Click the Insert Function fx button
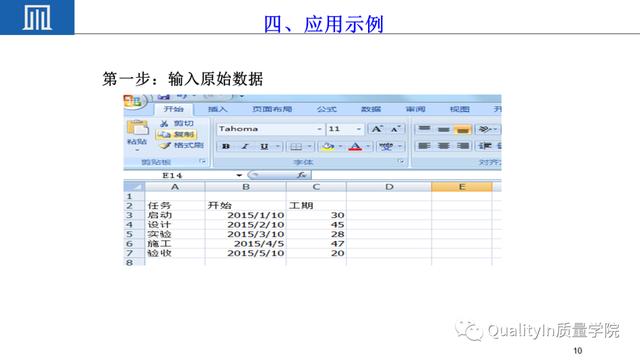The height and width of the screenshot is (360, 640). [302, 176]
